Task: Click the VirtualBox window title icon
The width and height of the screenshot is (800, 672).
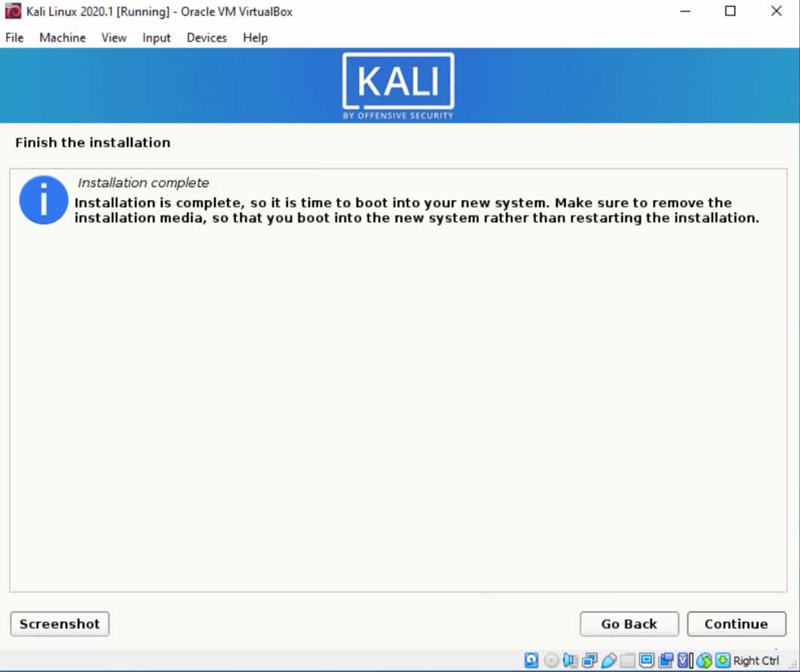Action: 13,11
